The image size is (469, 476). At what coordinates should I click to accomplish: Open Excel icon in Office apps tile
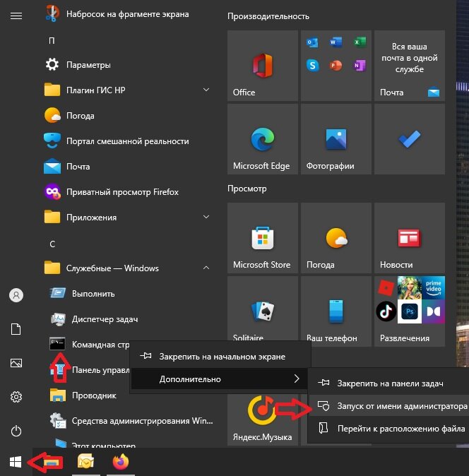[360, 42]
